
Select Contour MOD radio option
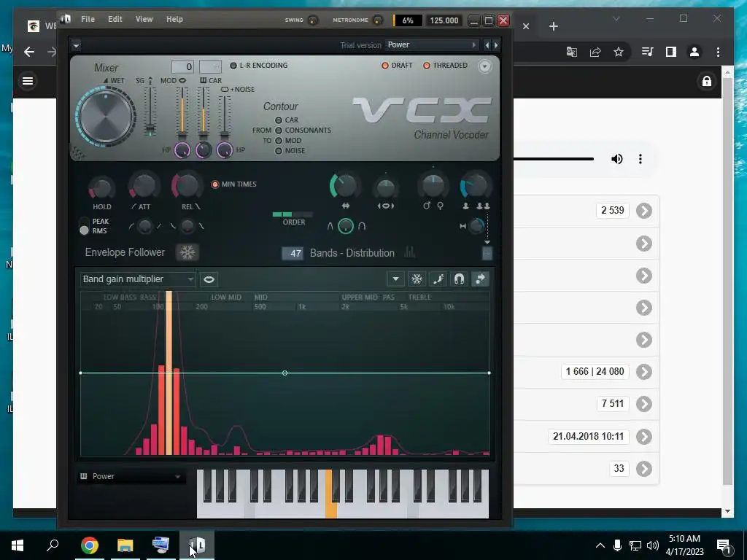pos(279,141)
